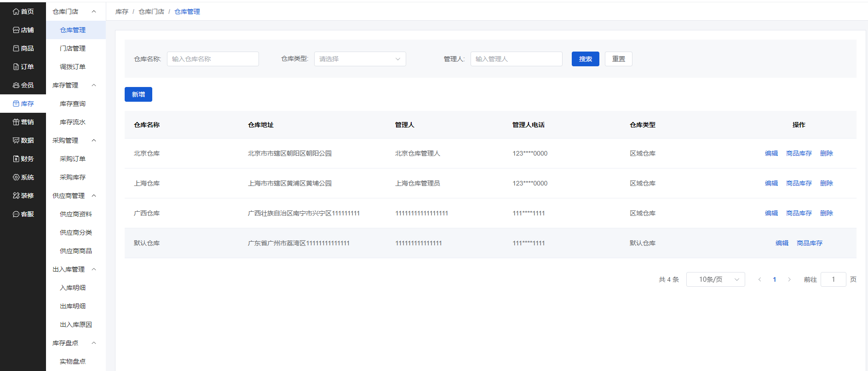Screen dimensions: 868x371
Task: Click the 搜索 search button
Action: coord(586,59)
